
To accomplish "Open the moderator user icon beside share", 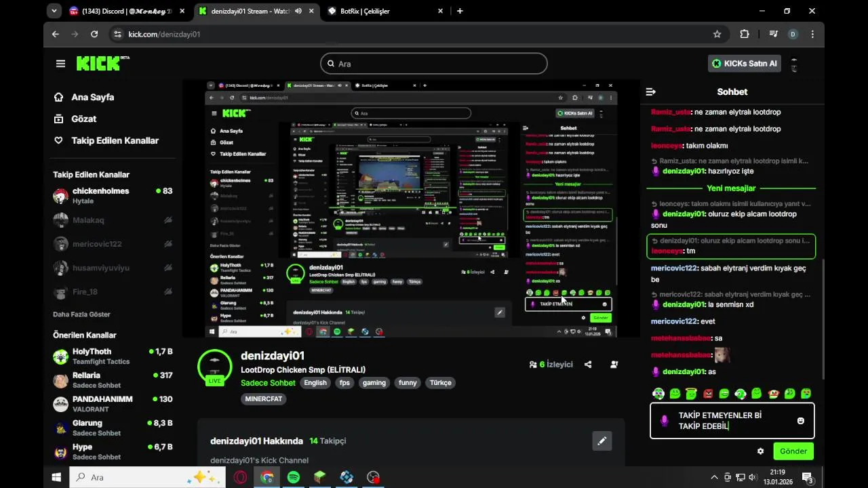I will pos(614,365).
